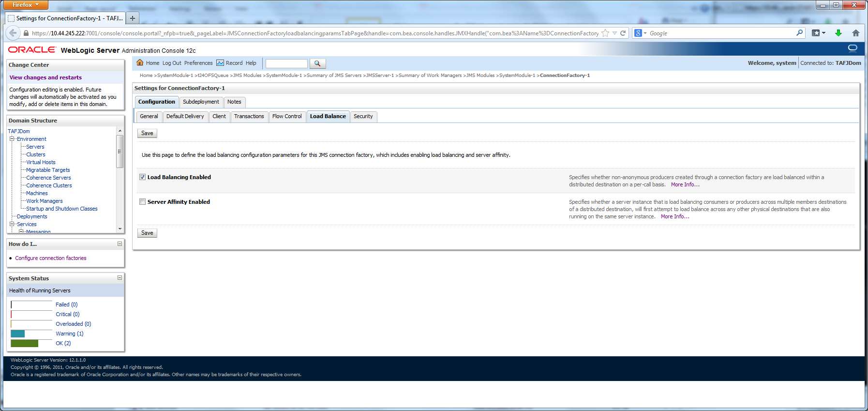Click the bottom Save button
The width and height of the screenshot is (868, 411).
click(147, 233)
